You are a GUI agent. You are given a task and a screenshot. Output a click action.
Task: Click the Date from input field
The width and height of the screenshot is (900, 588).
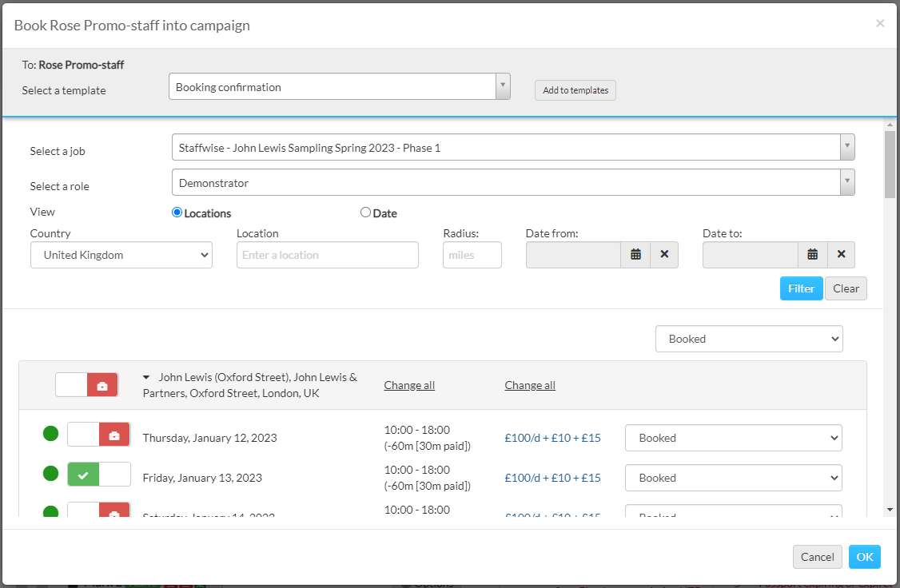[573, 255]
